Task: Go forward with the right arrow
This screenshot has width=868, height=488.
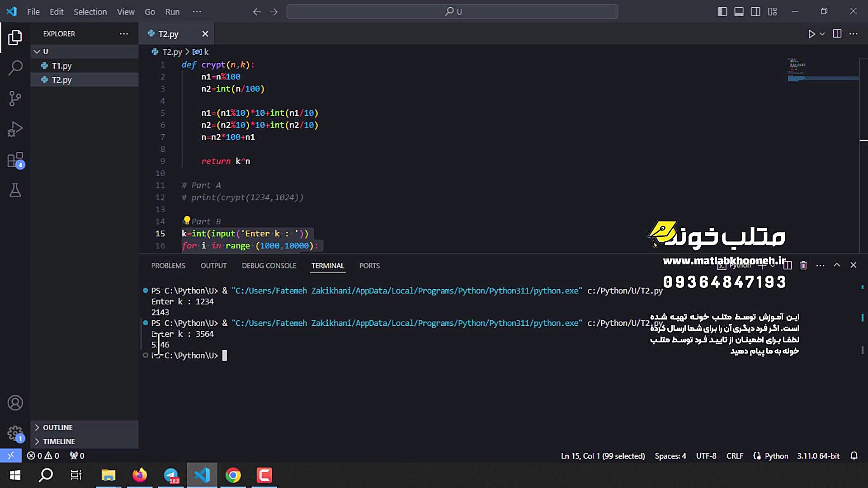Action: pyautogui.click(x=274, y=12)
